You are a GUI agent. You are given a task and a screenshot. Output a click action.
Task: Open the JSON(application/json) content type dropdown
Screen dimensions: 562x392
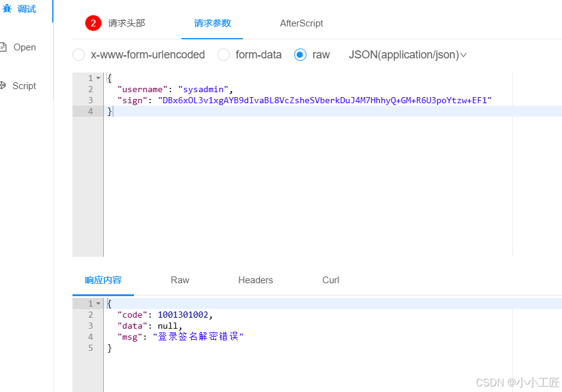coord(407,55)
